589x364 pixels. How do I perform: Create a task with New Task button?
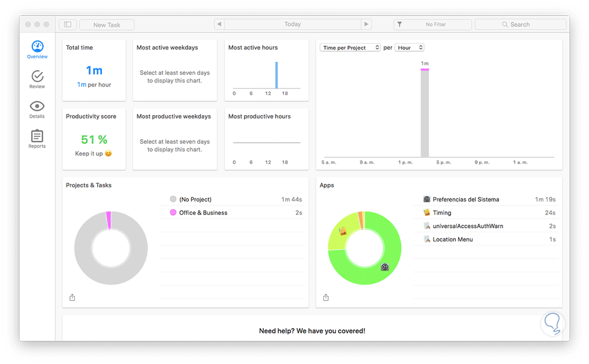click(x=107, y=25)
